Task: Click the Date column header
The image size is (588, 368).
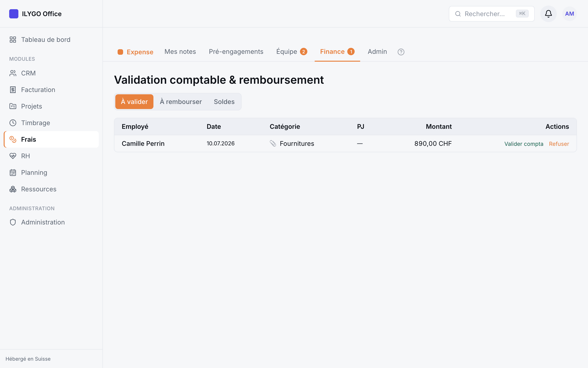Action: [x=214, y=126]
